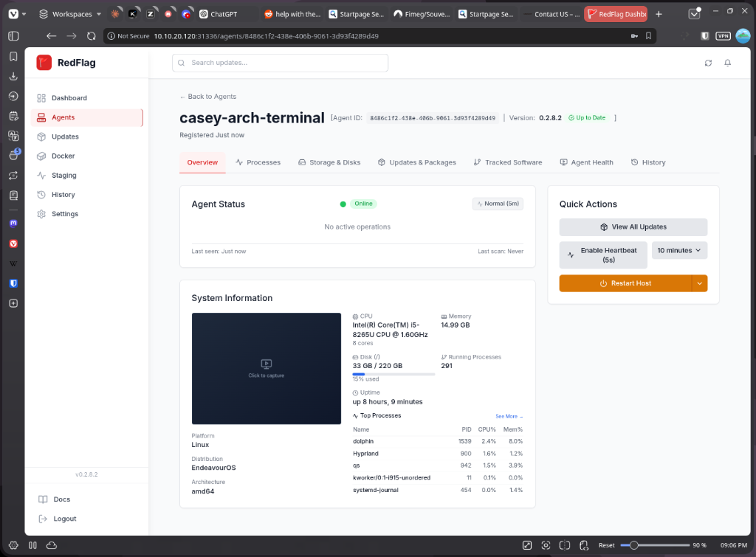Open the Wikipedia web panel icon
The width and height of the screenshot is (756, 557).
click(x=13, y=263)
